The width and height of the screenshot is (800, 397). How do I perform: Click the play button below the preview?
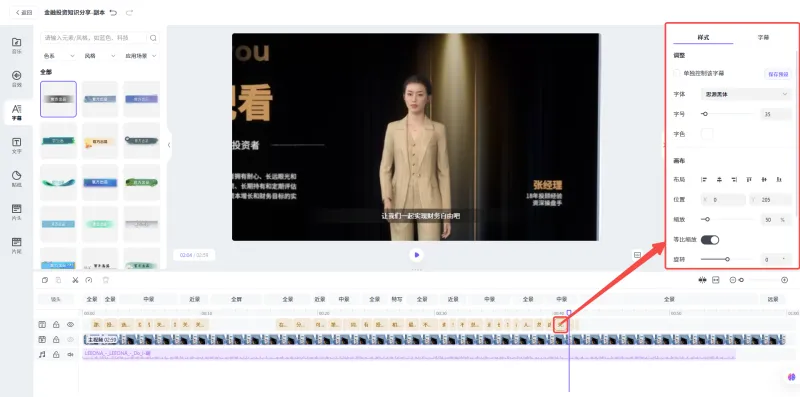(x=416, y=255)
